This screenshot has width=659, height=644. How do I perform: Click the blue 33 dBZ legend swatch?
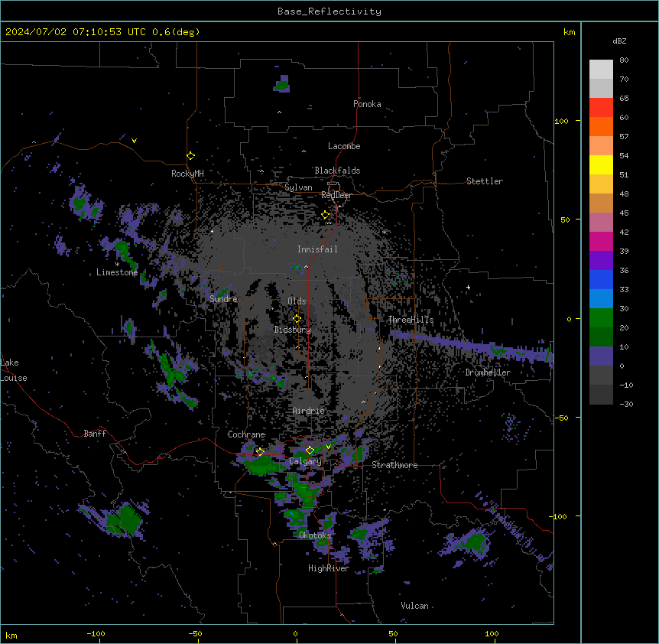[x=601, y=279]
